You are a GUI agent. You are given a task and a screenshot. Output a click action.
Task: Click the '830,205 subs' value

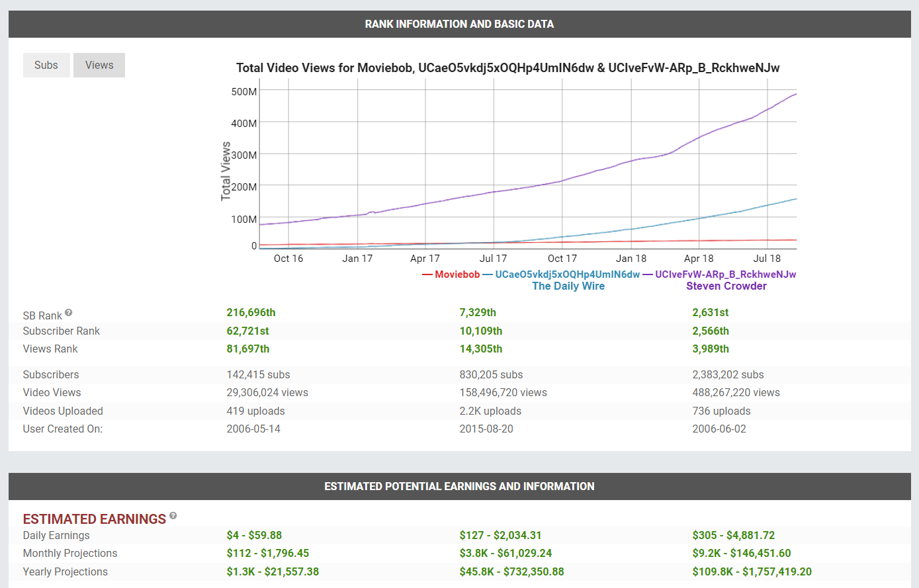[491, 374]
